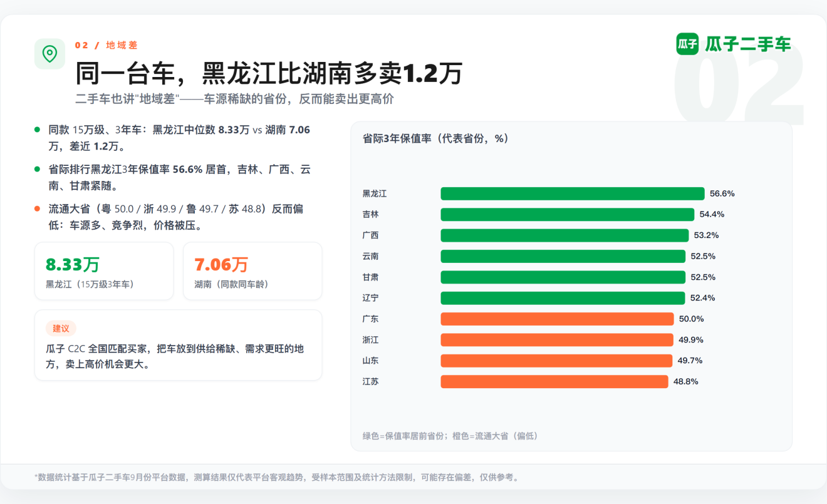Click the 8.33万 value in the 黑龙江 card
827x504 pixels.
[73, 264]
